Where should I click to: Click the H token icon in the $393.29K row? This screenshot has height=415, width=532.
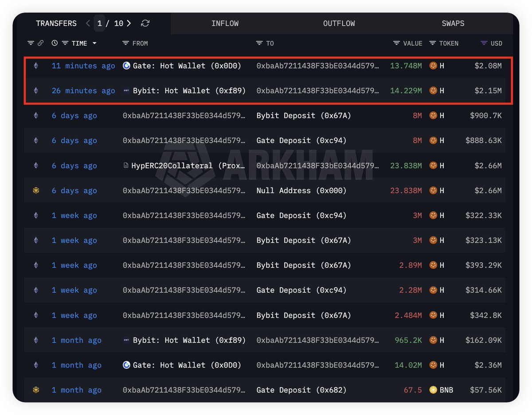(433, 265)
